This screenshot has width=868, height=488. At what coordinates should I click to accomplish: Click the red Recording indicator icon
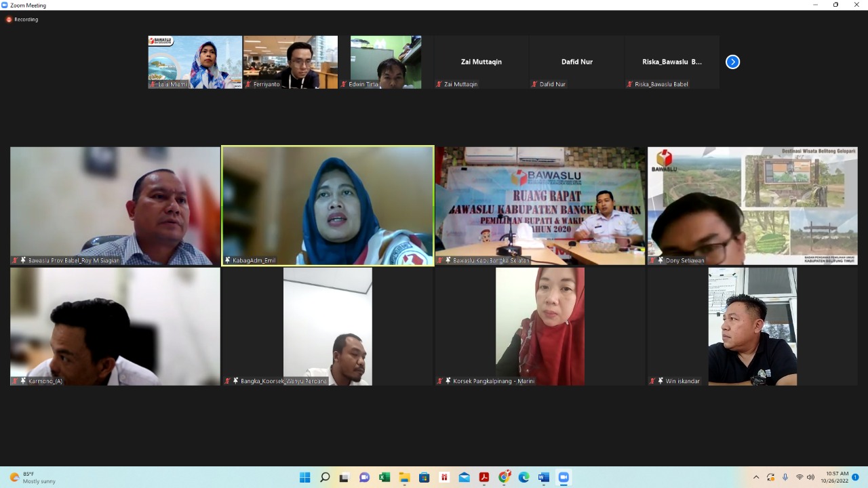tap(9, 20)
